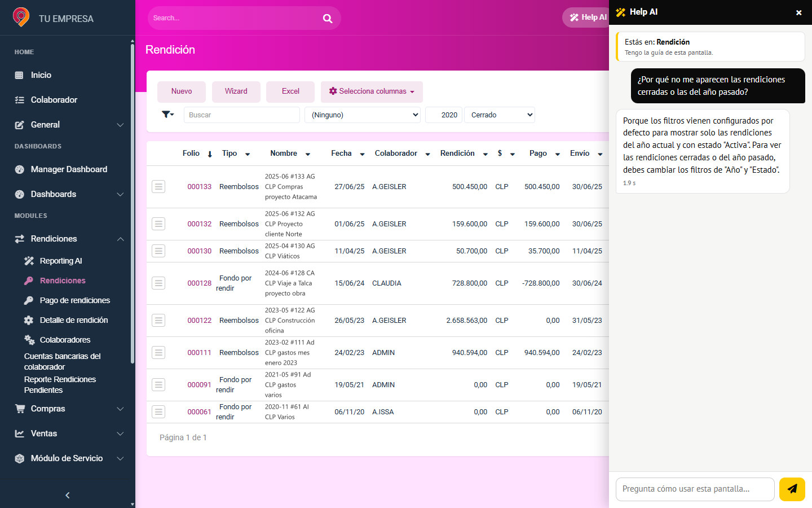Screen dimensions: 812x508
Task: Click the Inicio grid icon
Action: point(19,75)
